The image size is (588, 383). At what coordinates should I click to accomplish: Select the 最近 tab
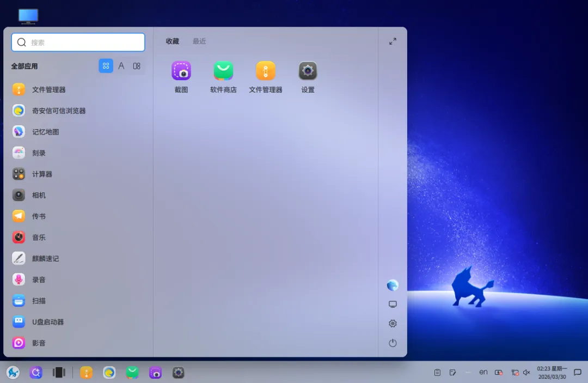(199, 41)
